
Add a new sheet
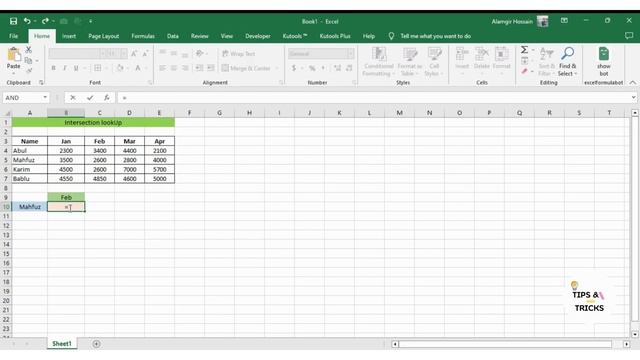[96, 344]
